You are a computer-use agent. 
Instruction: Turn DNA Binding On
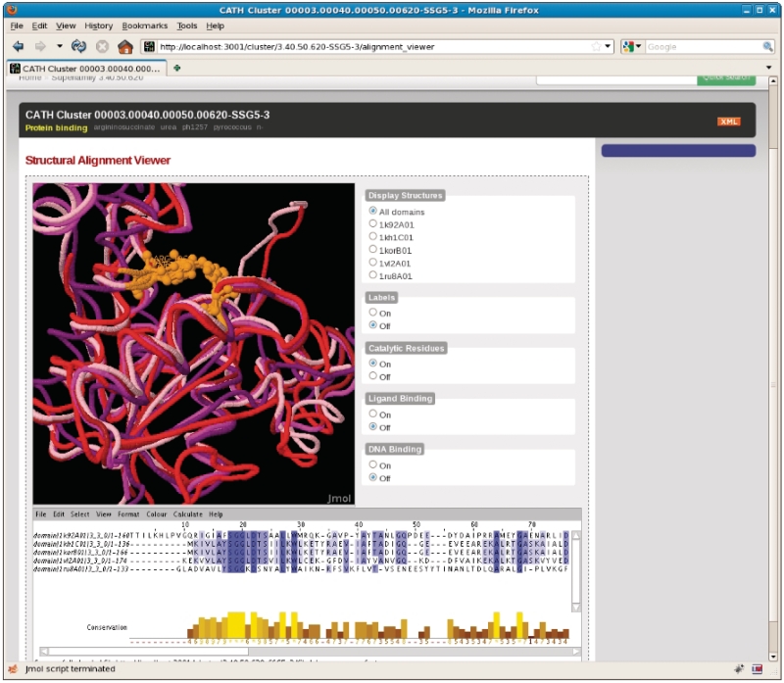click(373, 464)
